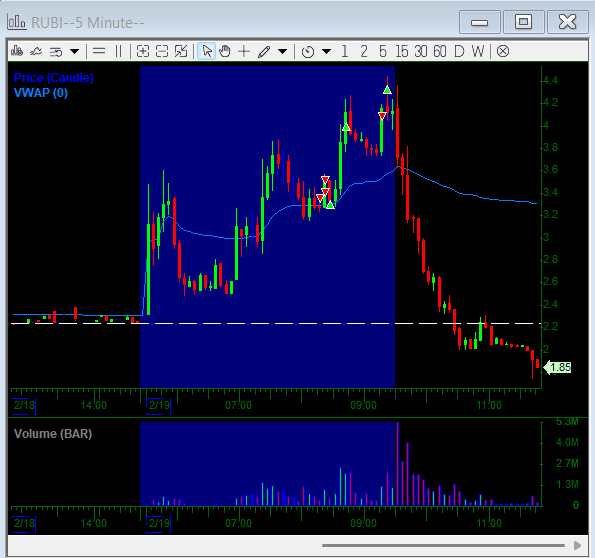Click the clock time-range icon
Screen dimensions: 595x558
click(308, 52)
